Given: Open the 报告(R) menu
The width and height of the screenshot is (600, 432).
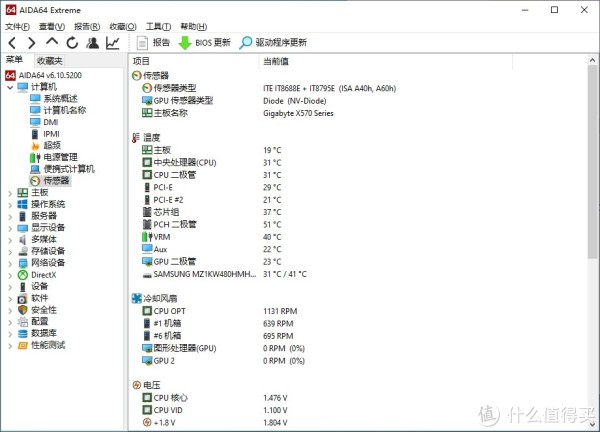Looking at the screenshot, I should [x=87, y=26].
